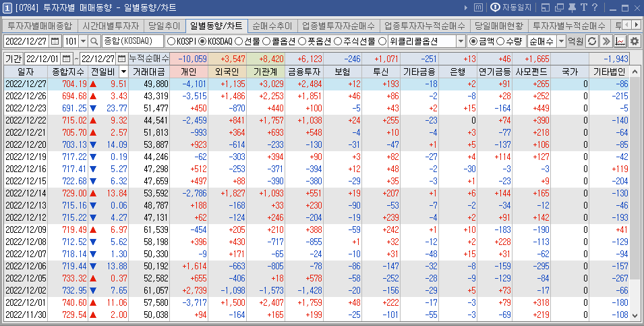
Task: Open calendar for start date 22/12/01
Action: click(x=67, y=58)
